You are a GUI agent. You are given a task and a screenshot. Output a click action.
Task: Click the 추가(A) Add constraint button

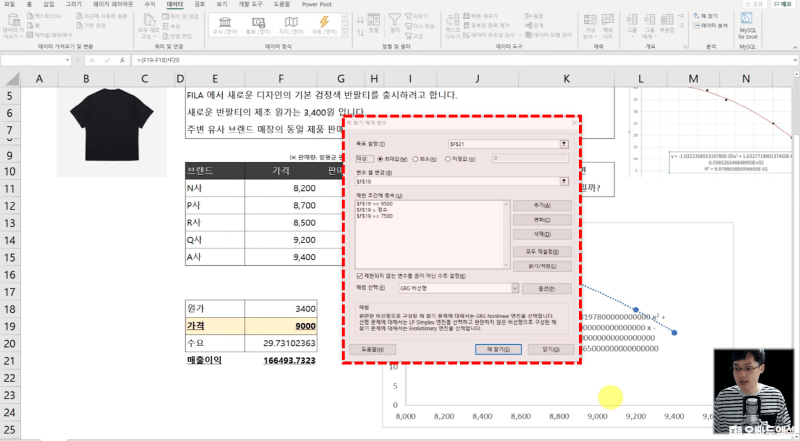click(x=544, y=204)
